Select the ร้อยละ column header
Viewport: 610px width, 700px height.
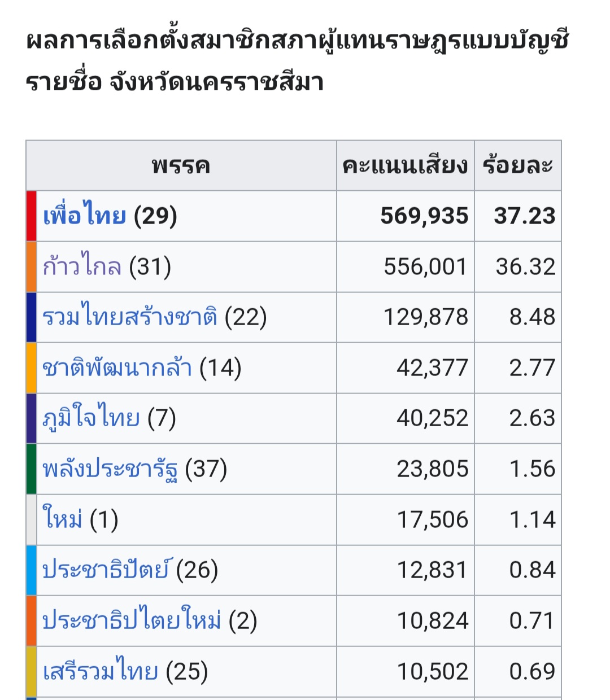(517, 166)
